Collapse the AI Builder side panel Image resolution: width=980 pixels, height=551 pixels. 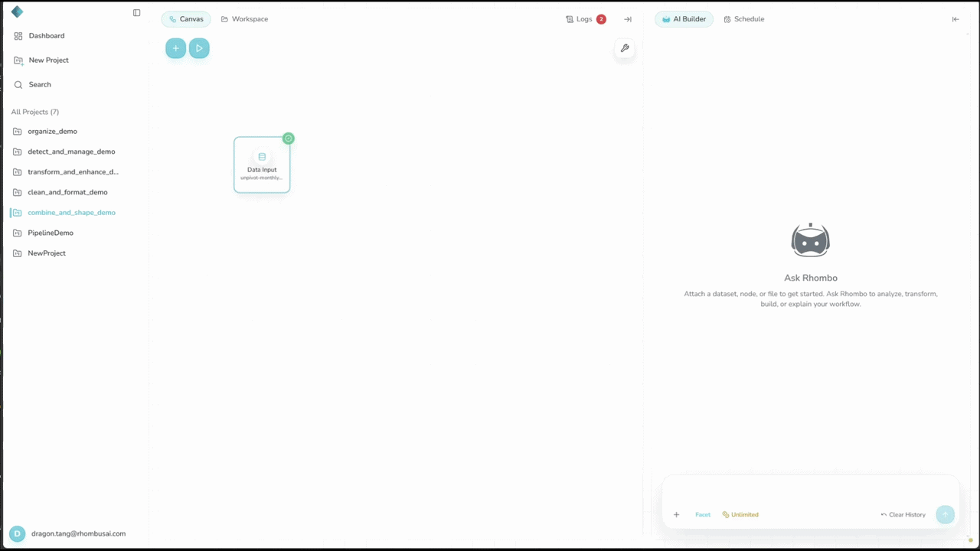955,19
